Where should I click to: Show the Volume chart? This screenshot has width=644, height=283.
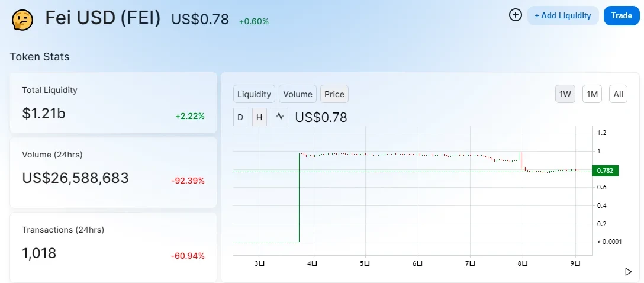[298, 94]
